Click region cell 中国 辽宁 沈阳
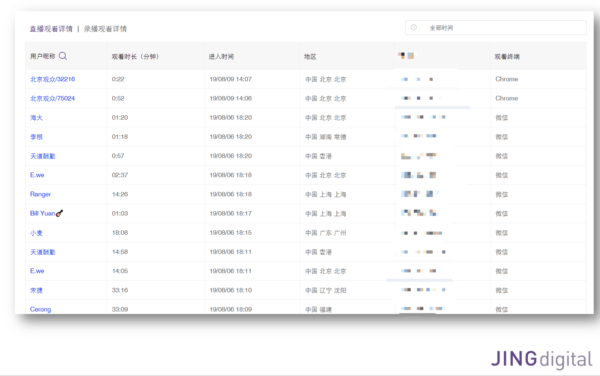 pyautogui.click(x=326, y=290)
